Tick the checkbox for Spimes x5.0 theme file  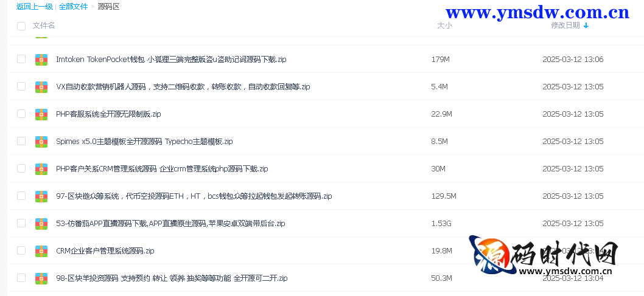21,141
